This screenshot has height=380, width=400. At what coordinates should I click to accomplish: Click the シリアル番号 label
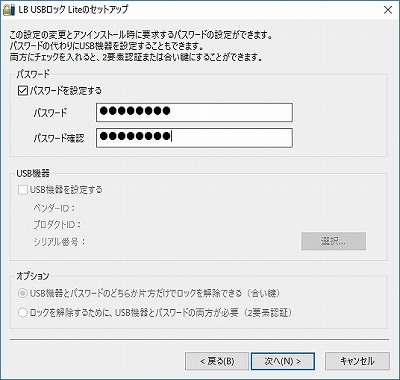(59, 241)
